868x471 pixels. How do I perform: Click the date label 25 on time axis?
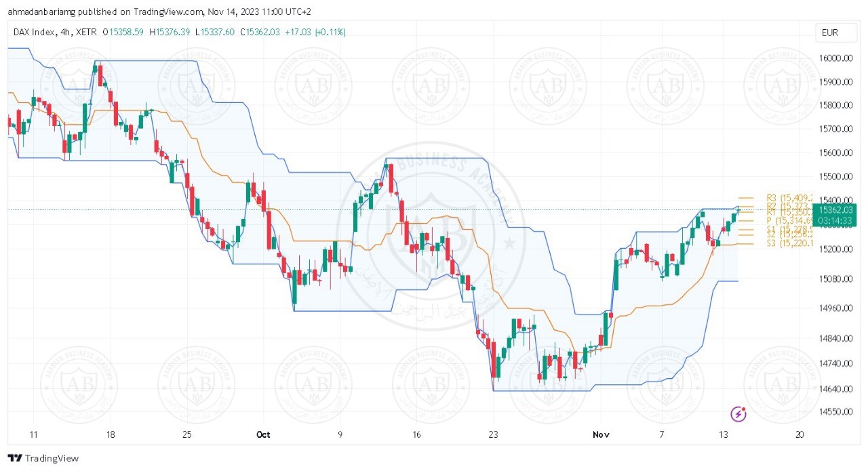pos(188,434)
